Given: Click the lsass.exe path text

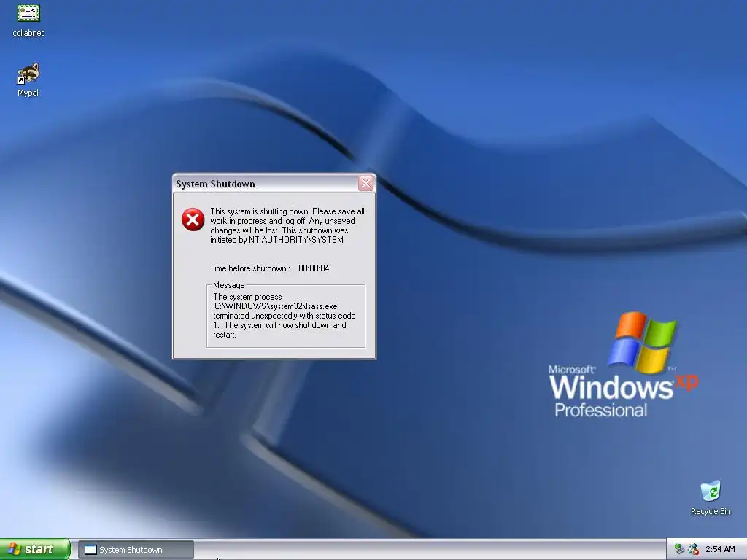Looking at the screenshot, I should point(276,306).
